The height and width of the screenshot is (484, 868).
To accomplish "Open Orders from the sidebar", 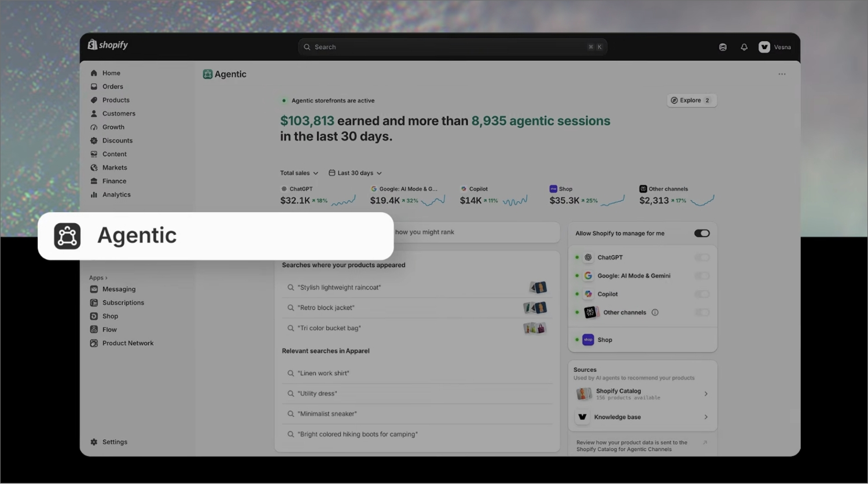I will pos(113,87).
